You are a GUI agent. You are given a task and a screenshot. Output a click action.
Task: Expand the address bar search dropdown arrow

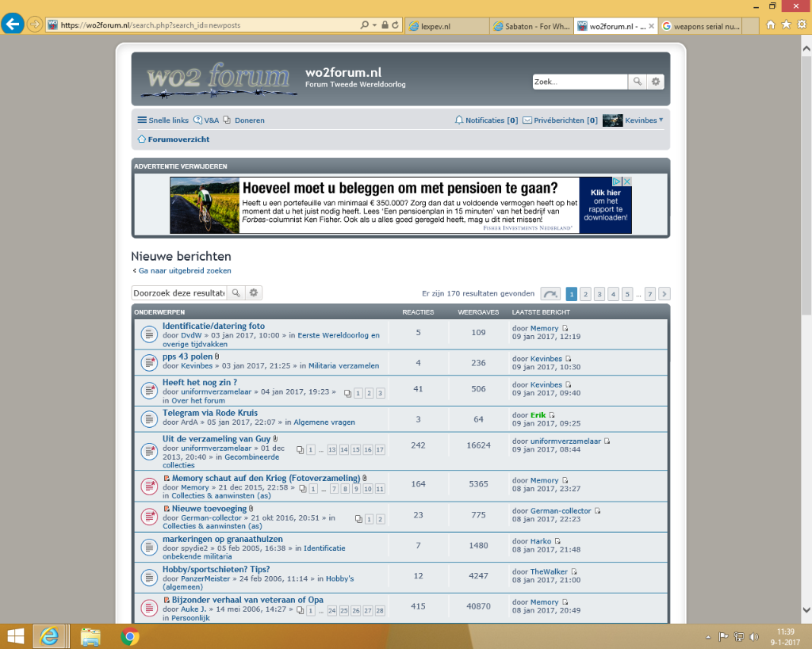[x=374, y=25]
